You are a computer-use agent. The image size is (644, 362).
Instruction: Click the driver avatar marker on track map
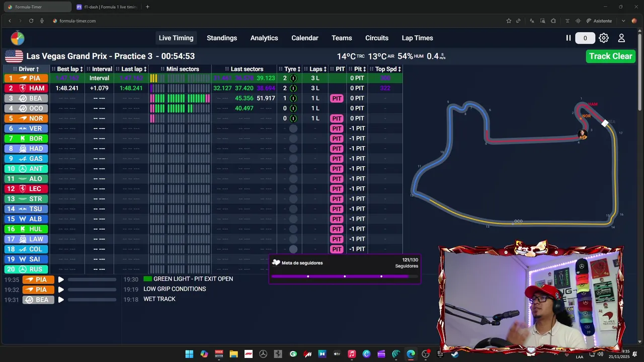click(583, 134)
